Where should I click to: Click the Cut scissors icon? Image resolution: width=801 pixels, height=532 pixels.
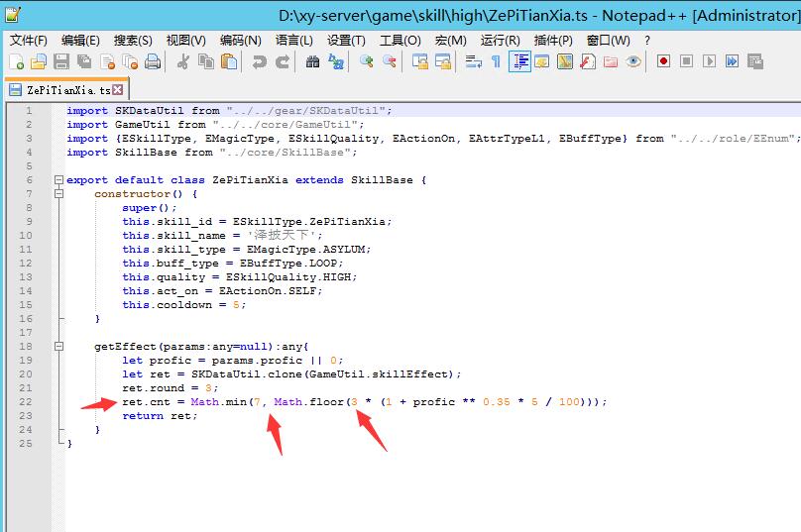tap(182, 61)
